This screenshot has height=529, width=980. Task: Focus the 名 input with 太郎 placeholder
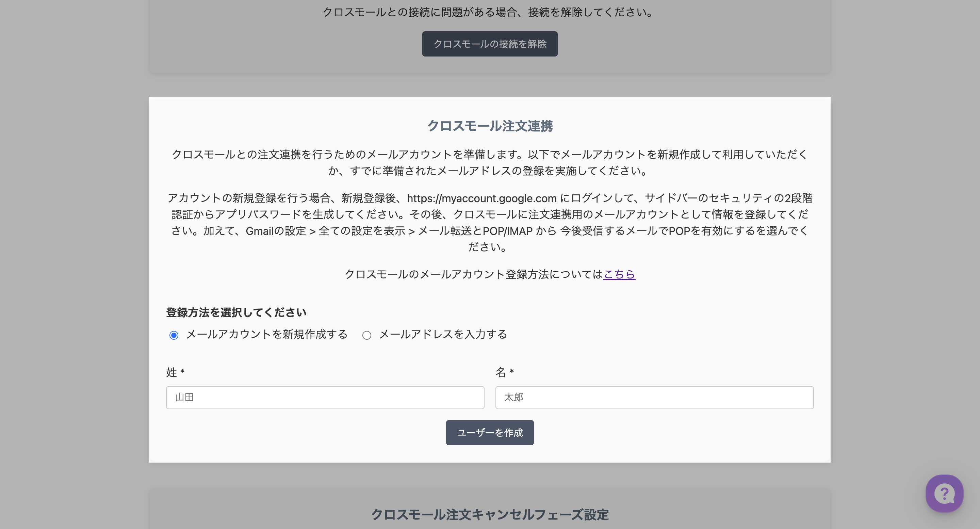pos(654,397)
